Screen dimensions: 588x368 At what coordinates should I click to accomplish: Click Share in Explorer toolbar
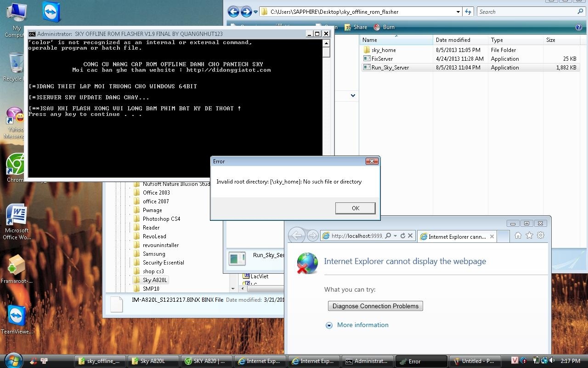point(356,27)
